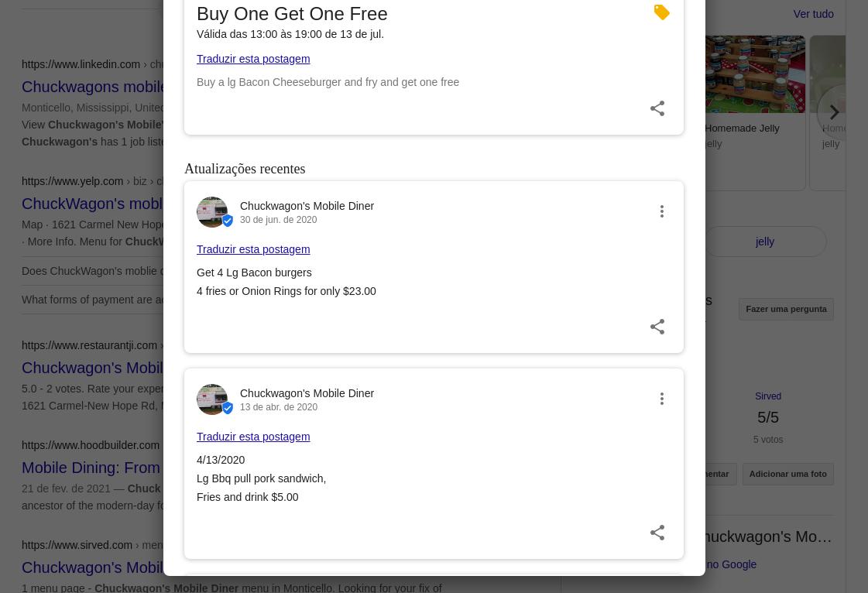Translate the Bbq pull pork sandwich post
868x593 pixels.
(253, 437)
